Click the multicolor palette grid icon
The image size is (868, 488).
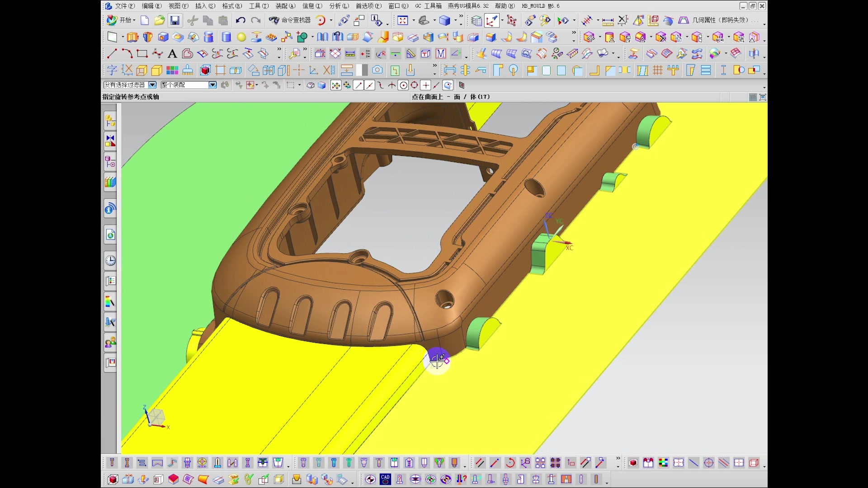(172, 70)
